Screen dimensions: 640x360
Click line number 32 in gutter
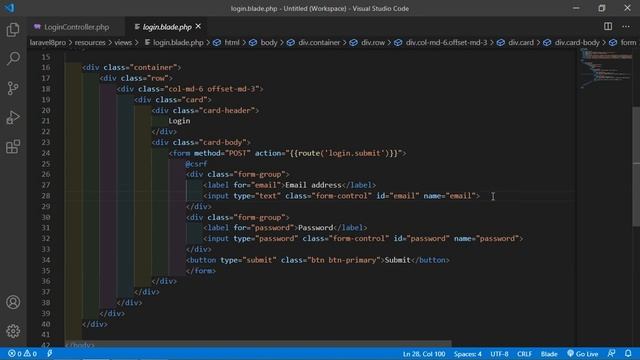(x=46, y=238)
